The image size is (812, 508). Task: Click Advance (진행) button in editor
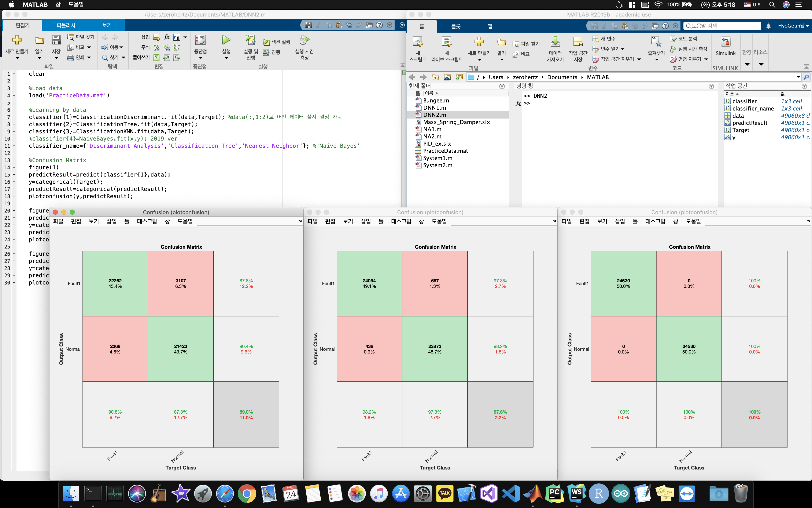pyautogui.click(x=272, y=52)
